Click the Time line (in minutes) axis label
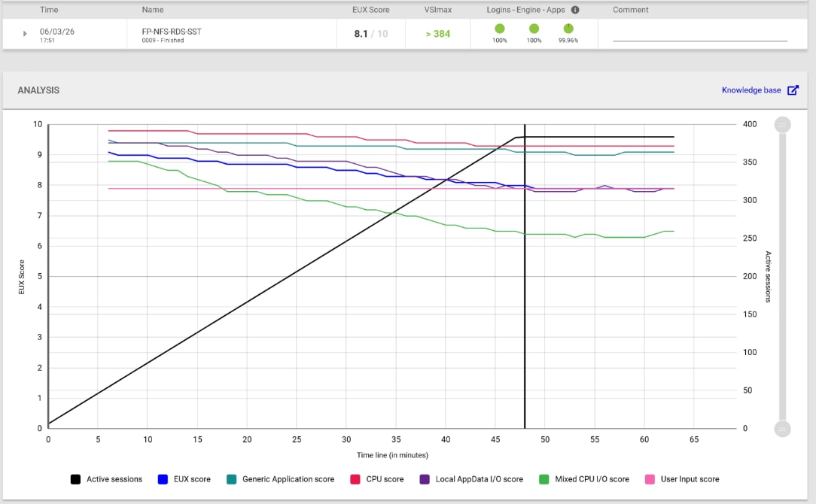This screenshot has width=816, height=504. point(392,455)
